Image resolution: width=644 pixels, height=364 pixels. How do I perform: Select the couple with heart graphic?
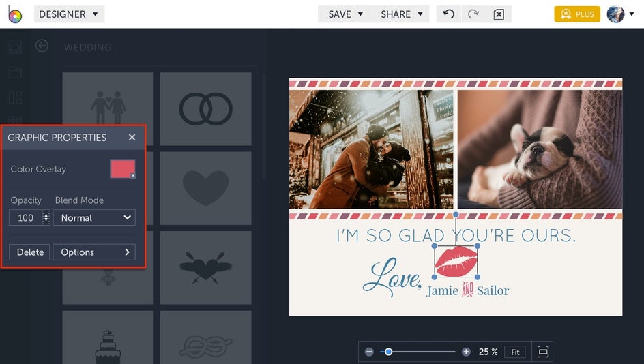click(x=108, y=108)
